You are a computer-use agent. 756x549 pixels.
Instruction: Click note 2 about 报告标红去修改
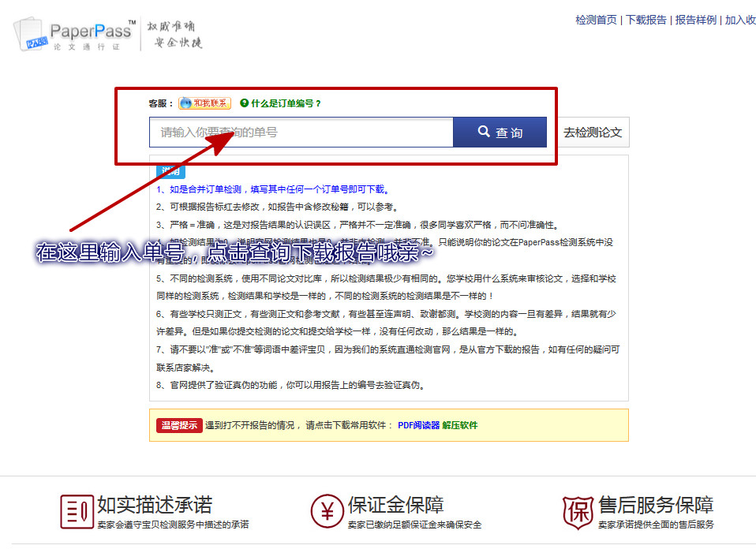click(278, 207)
